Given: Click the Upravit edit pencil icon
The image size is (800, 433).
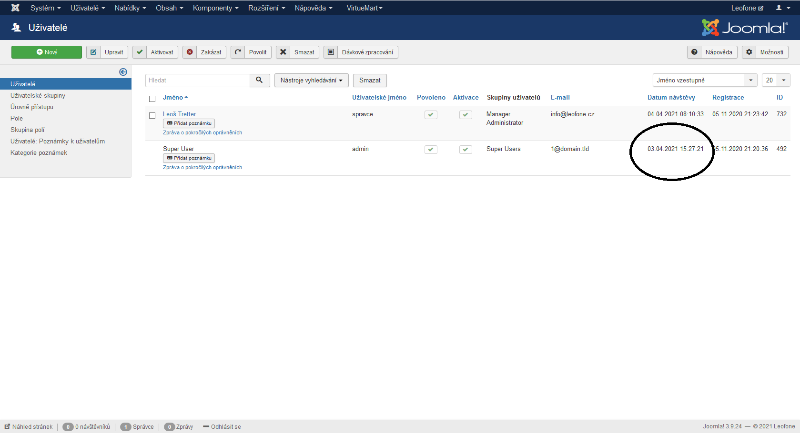Looking at the screenshot, I should (x=93, y=52).
